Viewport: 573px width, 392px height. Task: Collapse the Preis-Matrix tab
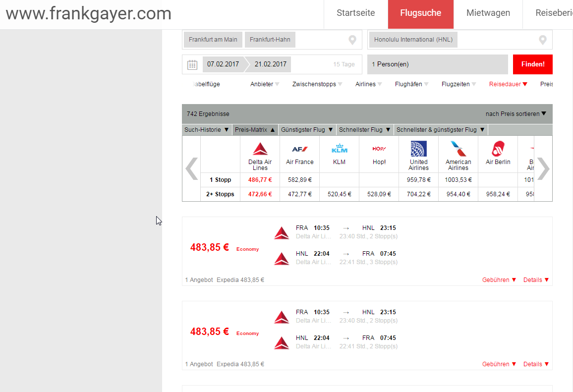tap(255, 130)
